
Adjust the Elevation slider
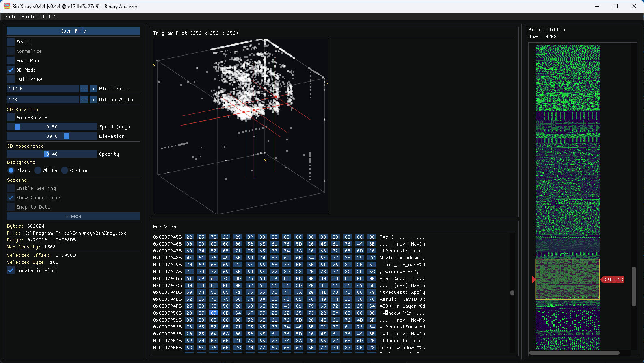point(52,136)
